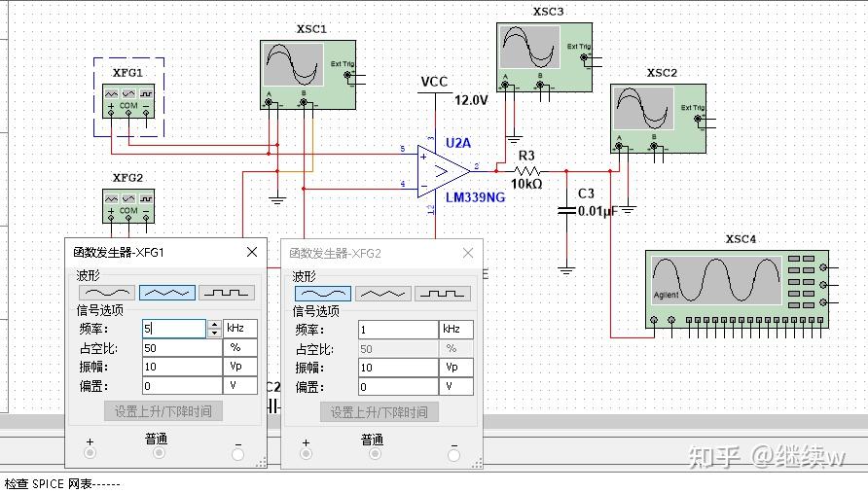This screenshot has width=868, height=493.
Task: Choose sine waveform in XFG2 dialog
Action: 323,294
